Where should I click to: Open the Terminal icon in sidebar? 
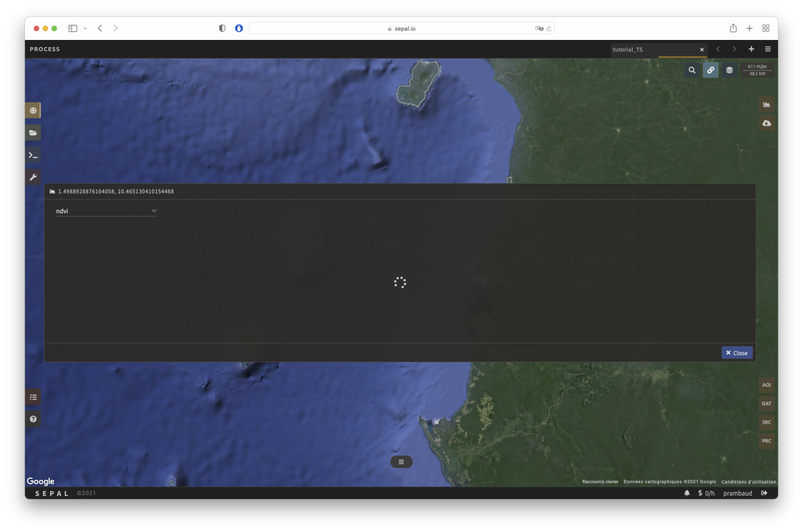33,155
